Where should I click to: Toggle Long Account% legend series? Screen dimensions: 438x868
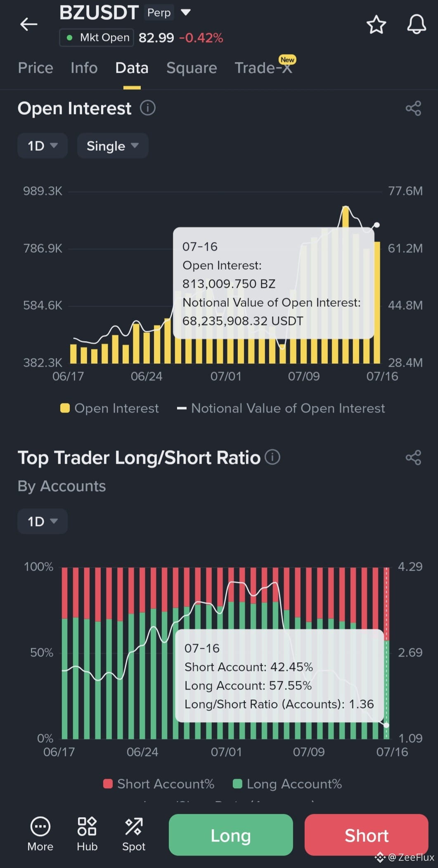(287, 784)
